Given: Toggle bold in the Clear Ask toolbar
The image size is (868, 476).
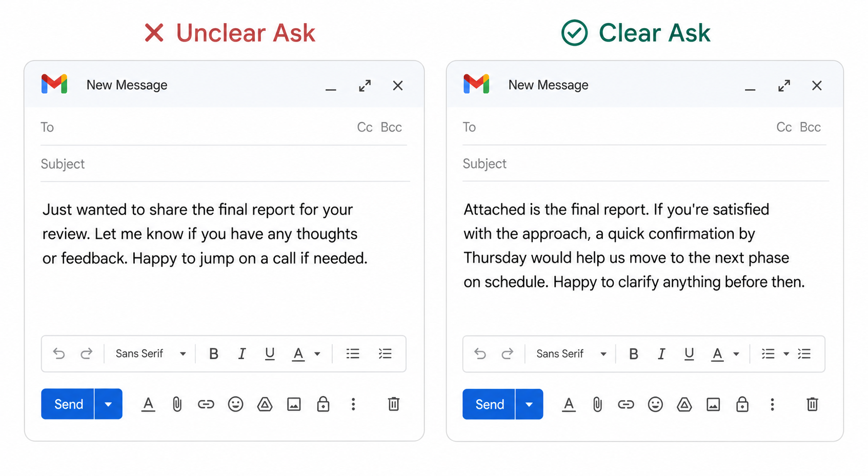Looking at the screenshot, I should [x=634, y=354].
